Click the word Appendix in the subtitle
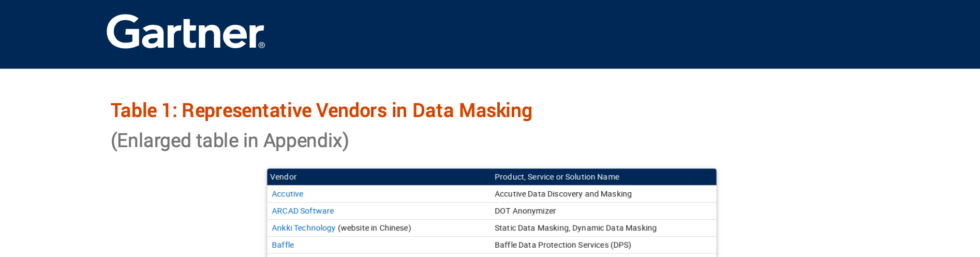980x257 pixels. (305, 140)
